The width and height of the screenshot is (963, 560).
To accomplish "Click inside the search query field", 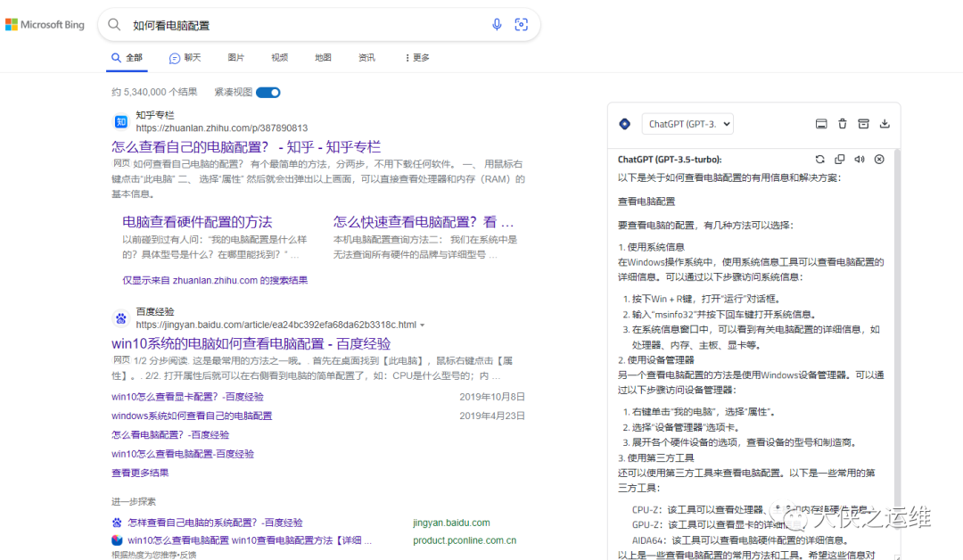I will (307, 25).
